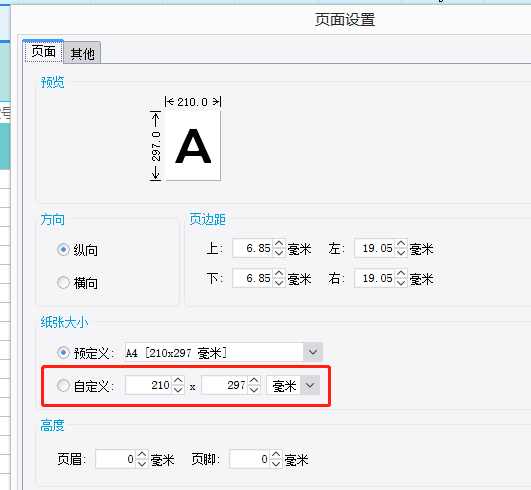
Task: Increase the top margin with up arrow
Action: 279,243
